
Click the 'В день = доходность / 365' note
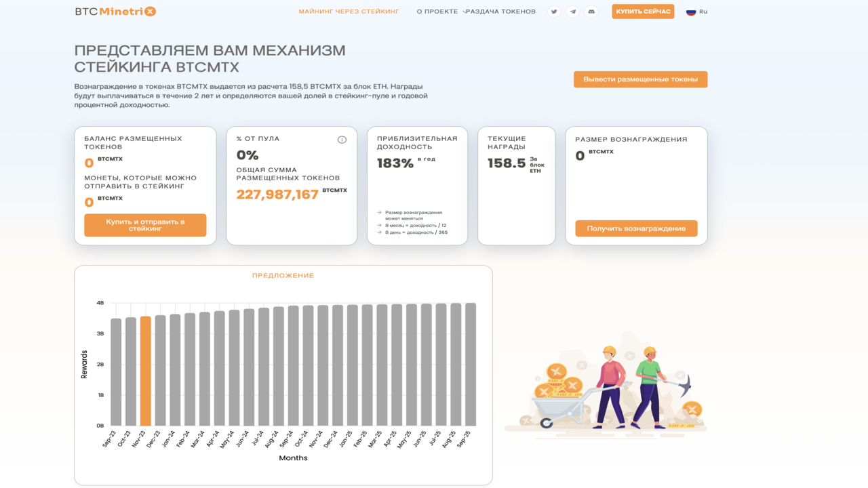(416, 232)
